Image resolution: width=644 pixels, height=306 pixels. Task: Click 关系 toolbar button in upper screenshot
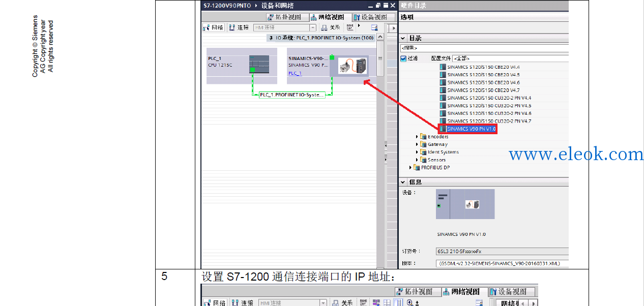coord(331,27)
